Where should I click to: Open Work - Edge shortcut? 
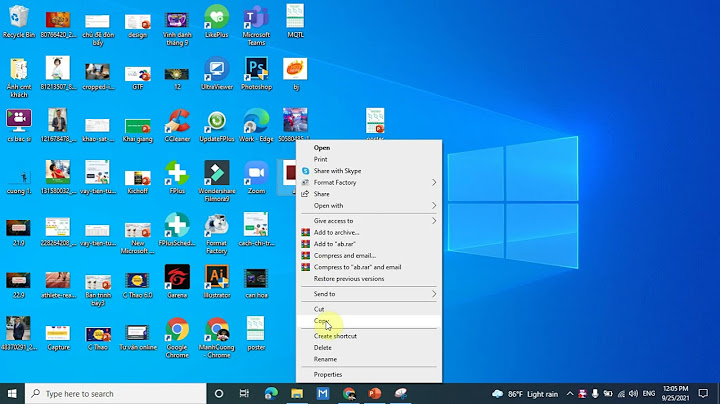pos(256,125)
